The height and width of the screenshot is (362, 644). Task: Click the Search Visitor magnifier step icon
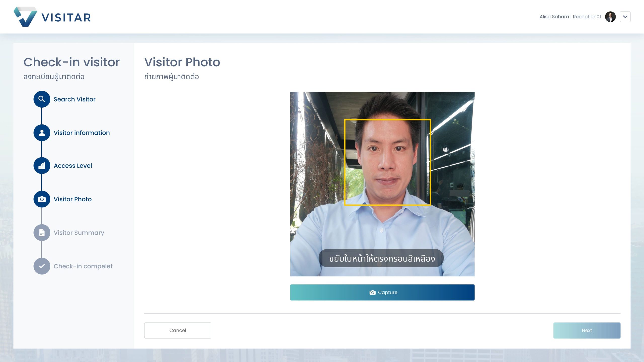[x=42, y=99]
